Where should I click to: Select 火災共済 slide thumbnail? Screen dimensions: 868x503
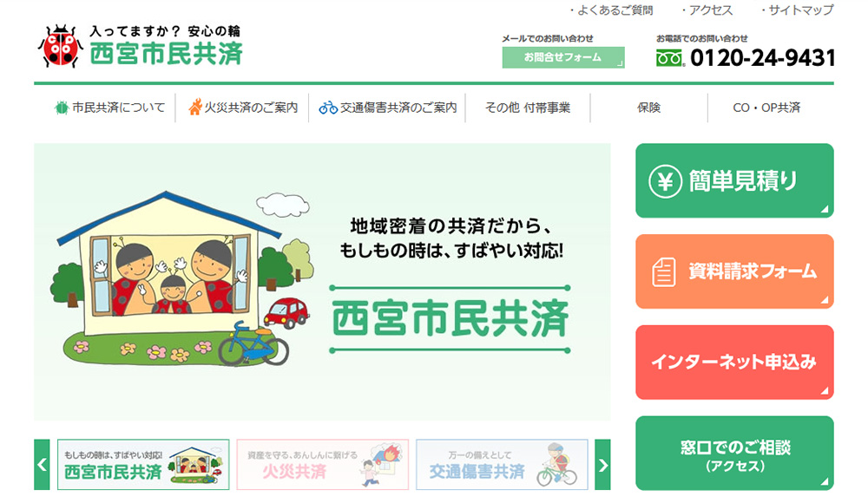(323, 465)
